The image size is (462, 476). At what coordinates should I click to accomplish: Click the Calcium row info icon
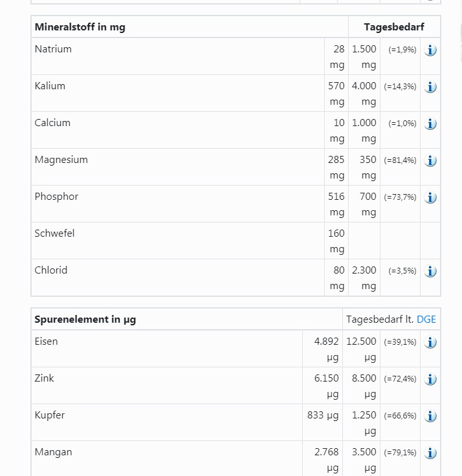(x=430, y=124)
